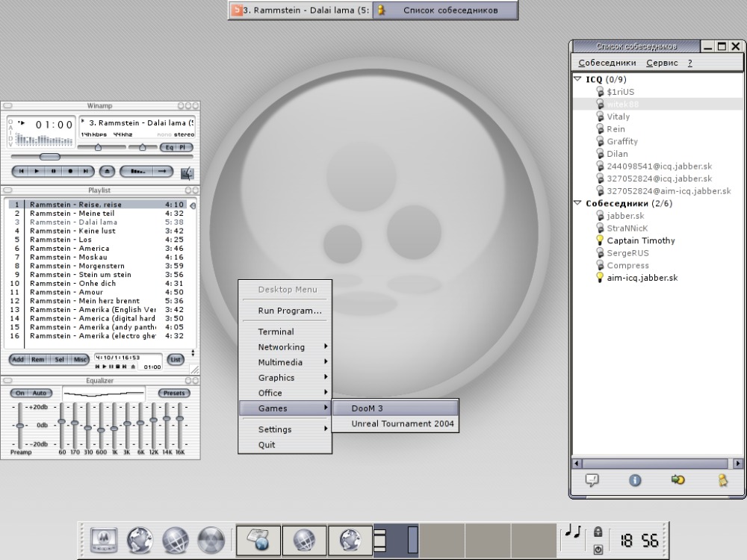The height and width of the screenshot is (560, 747).
Task: Click playlist Misc button
Action: pyautogui.click(x=80, y=360)
